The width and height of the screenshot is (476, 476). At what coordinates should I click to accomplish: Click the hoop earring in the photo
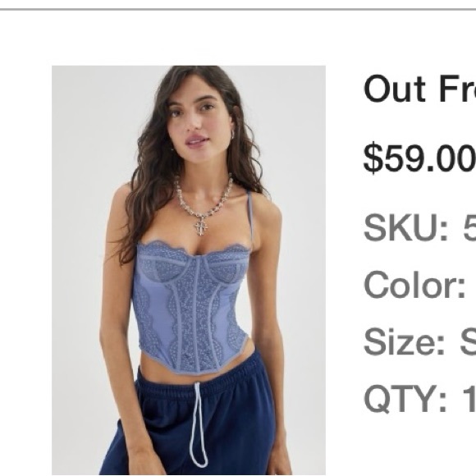point(232,136)
